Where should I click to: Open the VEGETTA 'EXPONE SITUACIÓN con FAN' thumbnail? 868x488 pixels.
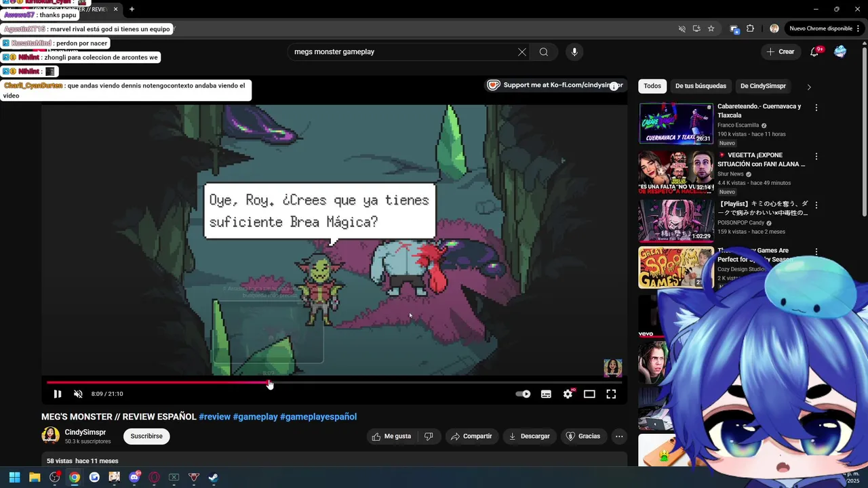[x=676, y=172]
